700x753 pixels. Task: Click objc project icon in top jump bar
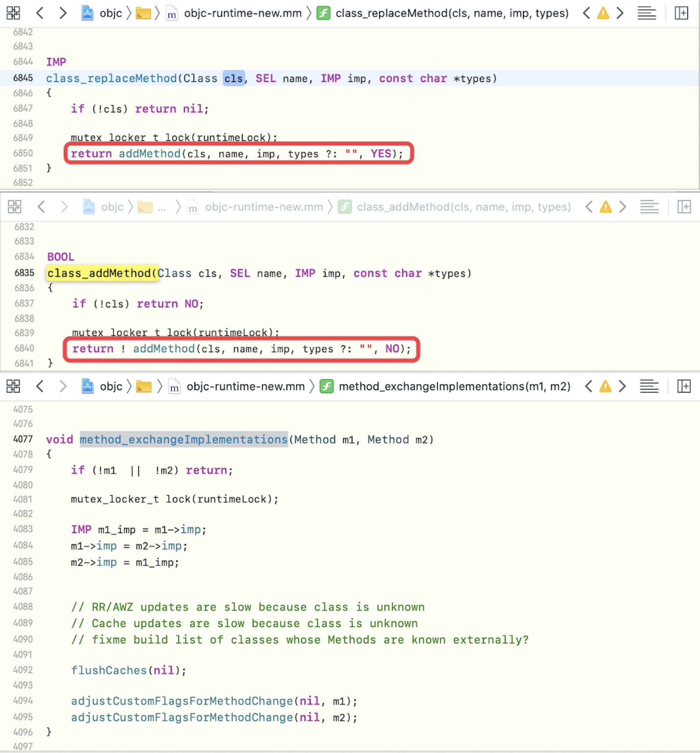click(87, 13)
